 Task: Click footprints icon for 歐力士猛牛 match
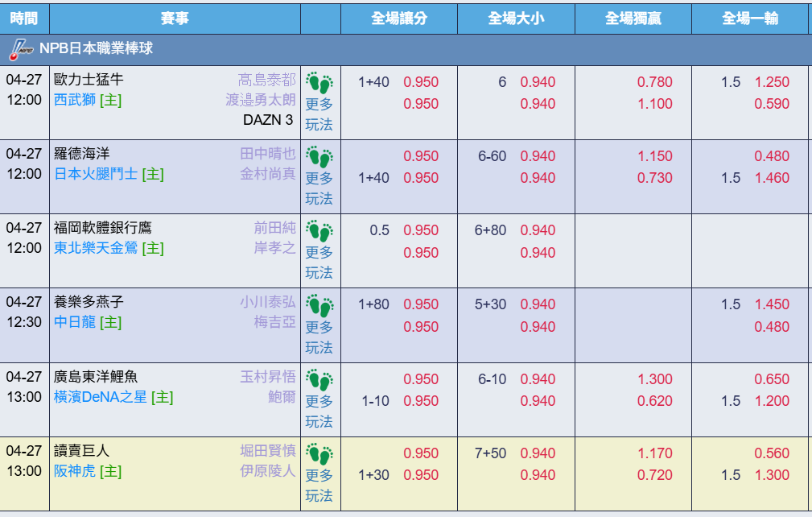(x=319, y=82)
